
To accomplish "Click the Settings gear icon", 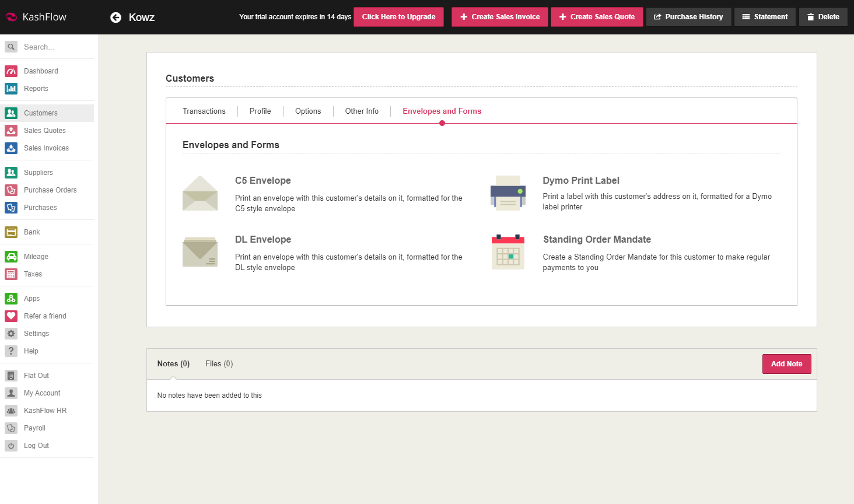I will [11, 334].
